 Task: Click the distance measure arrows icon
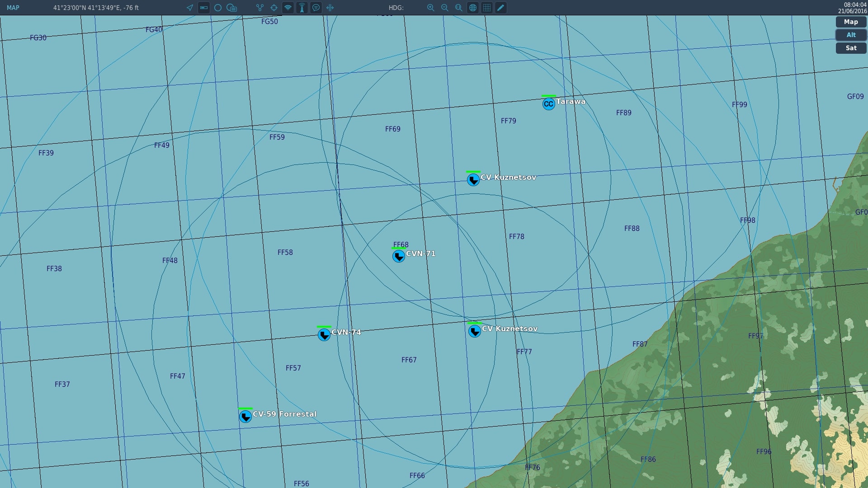(330, 8)
